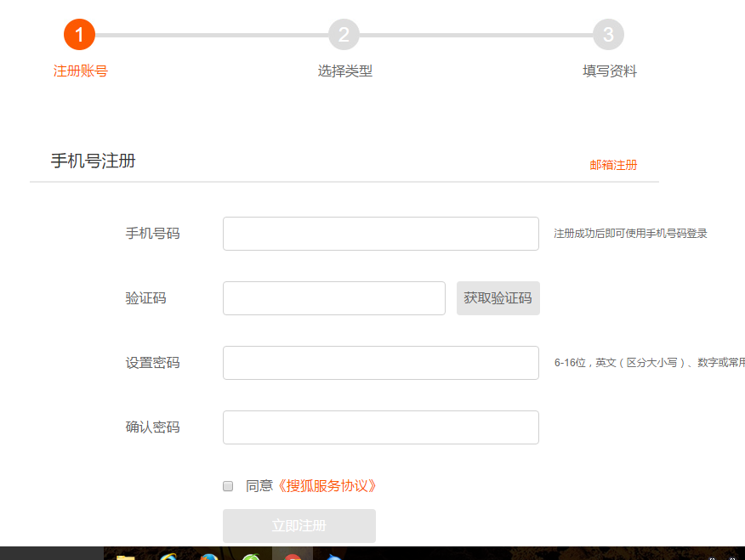
Task: Open Firefox from the taskbar
Action: [209, 557]
